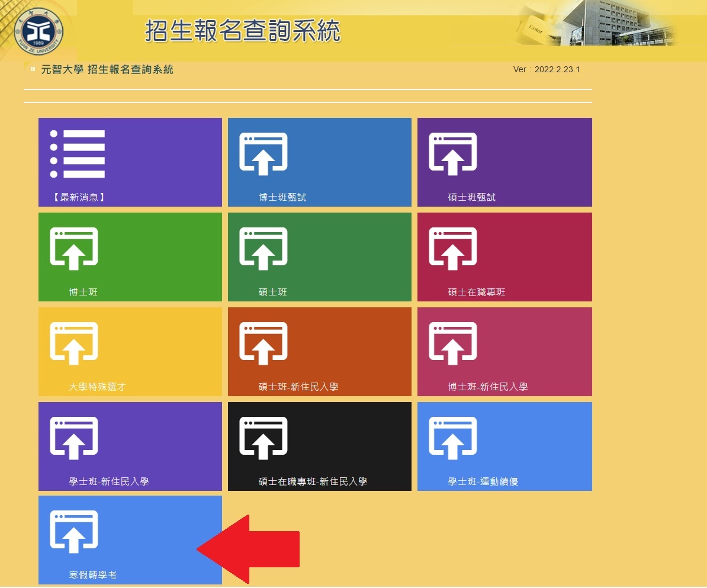
Task: Click the 元智大學 招生報名查詢系統 heading
Action: point(107,69)
